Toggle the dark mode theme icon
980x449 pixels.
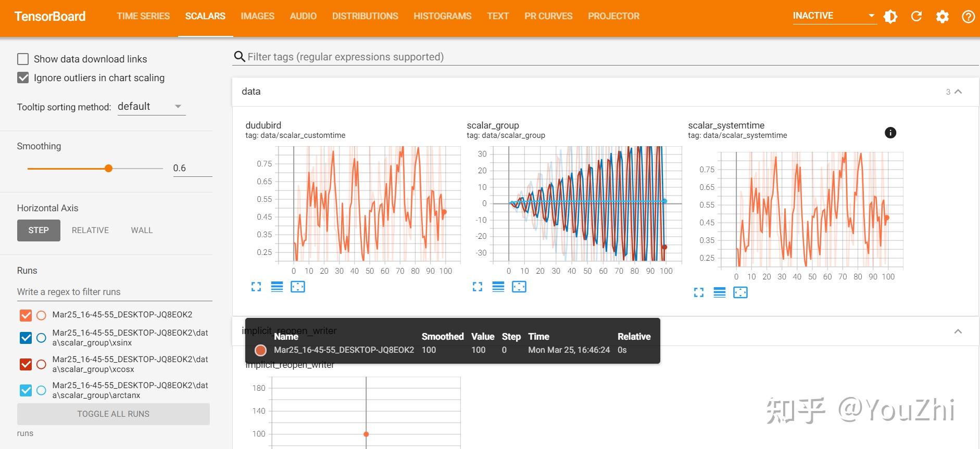pyautogui.click(x=890, y=17)
